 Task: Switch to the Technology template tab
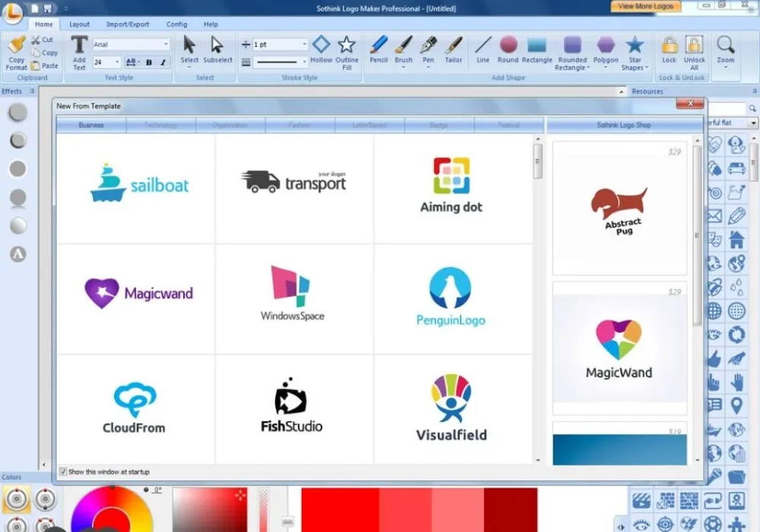160,124
